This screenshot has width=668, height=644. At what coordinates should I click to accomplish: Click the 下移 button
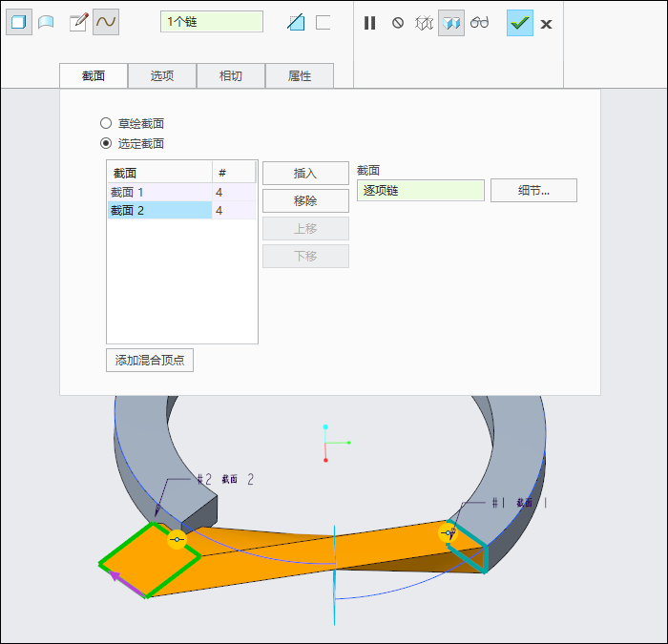(x=305, y=256)
